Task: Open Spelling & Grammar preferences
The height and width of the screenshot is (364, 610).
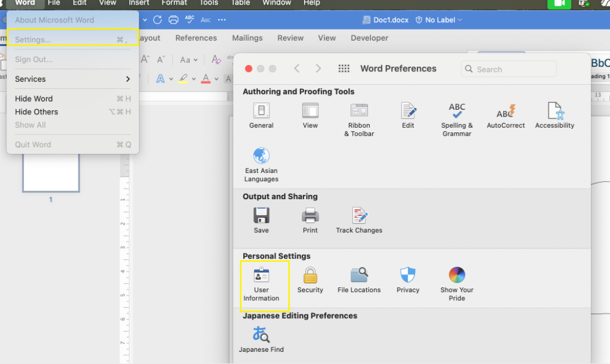Action: pyautogui.click(x=457, y=120)
